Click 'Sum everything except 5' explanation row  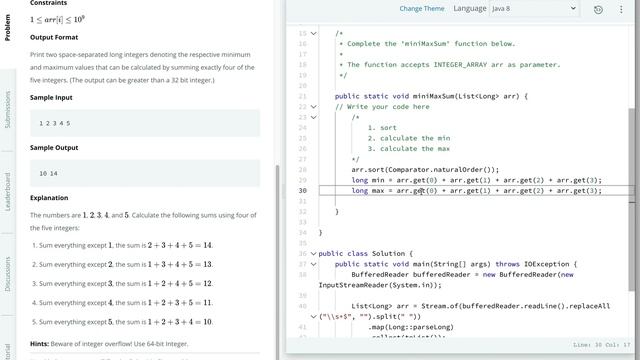click(x=122, y=322)
